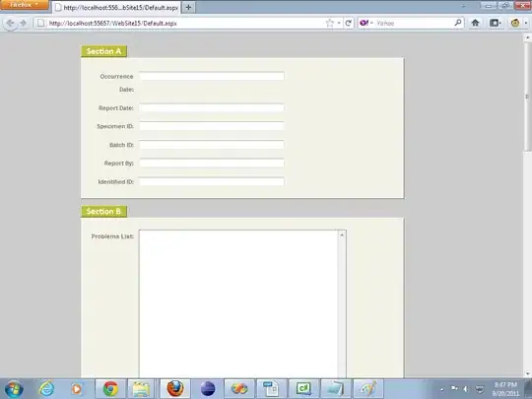The height and width of the screenshot is (399, 532).
Task: Focus the Batch ID text box
Action: pos(212,145)
